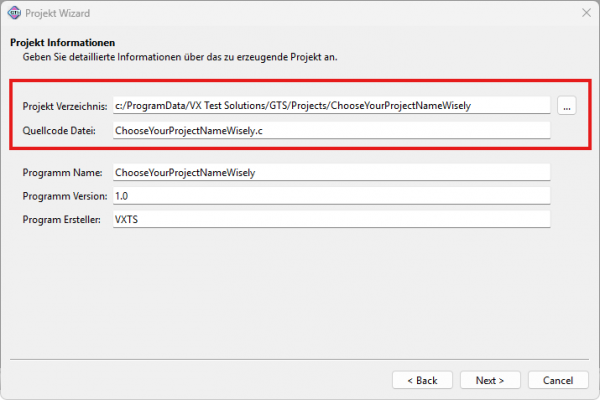This screenshot has height=400, width=600.
Task: Cancel the project wizard
Action: click(558, 380)
